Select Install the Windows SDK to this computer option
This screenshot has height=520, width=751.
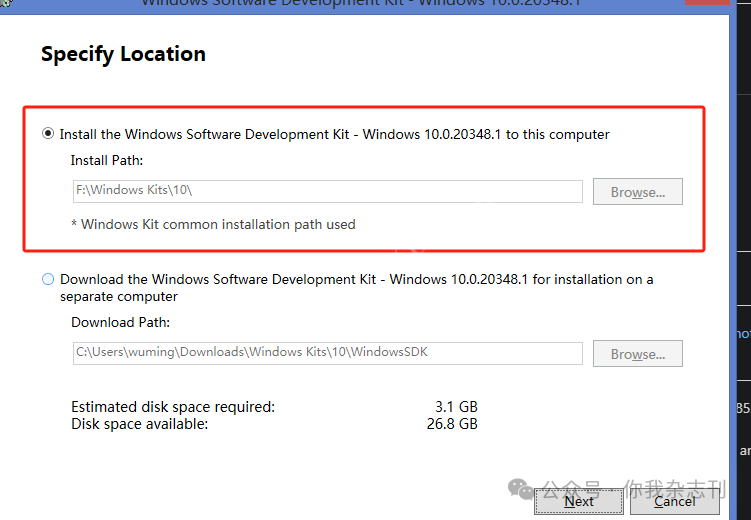[x=48, y=134]
